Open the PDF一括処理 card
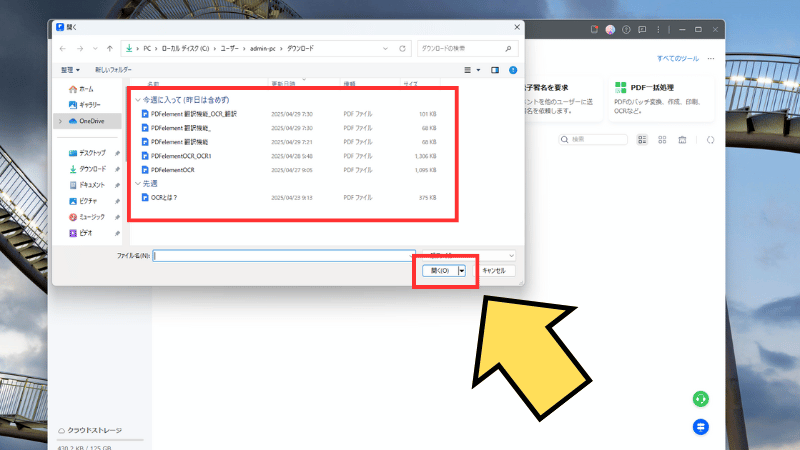Image resolution: width=800 pixels, height=450 pixels. [661, 99]
